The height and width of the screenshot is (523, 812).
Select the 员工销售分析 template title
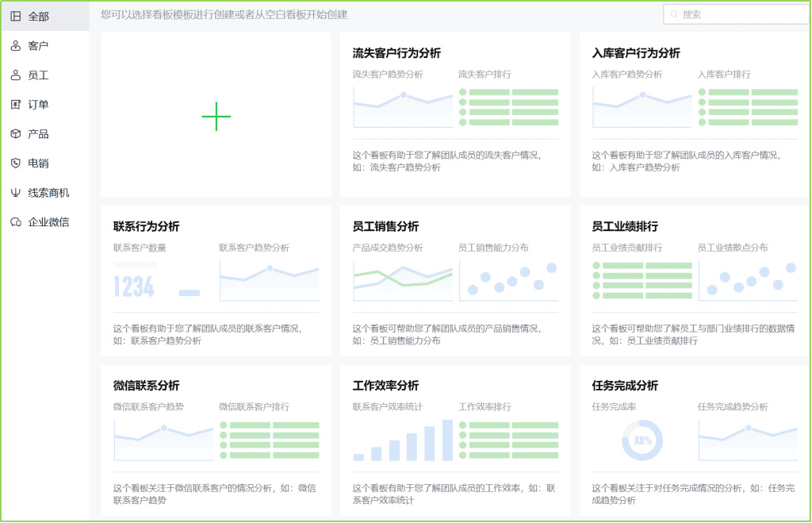(x=385, y=227)
